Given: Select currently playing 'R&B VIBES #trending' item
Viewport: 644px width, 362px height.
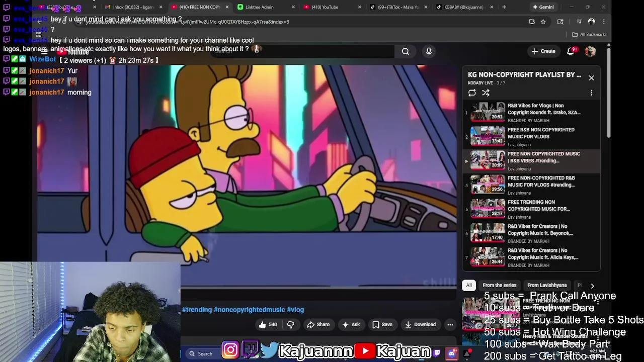Looking at the screenshot, I should (531, 160).
